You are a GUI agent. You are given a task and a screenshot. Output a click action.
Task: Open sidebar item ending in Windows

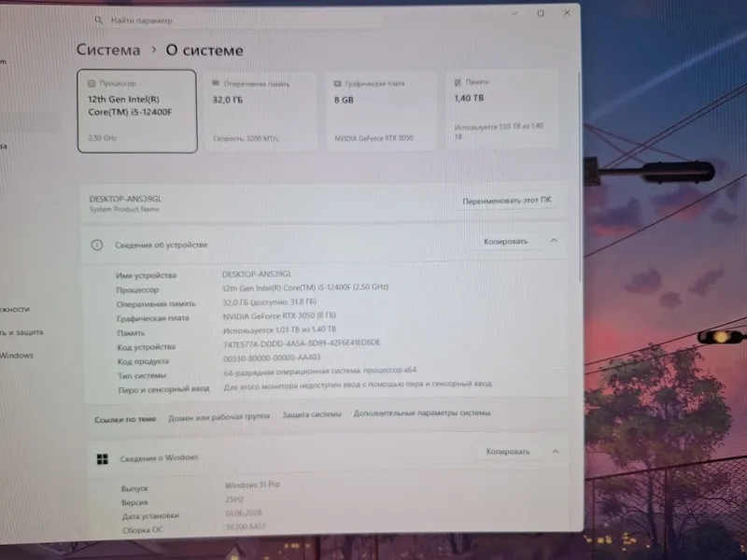17,356
